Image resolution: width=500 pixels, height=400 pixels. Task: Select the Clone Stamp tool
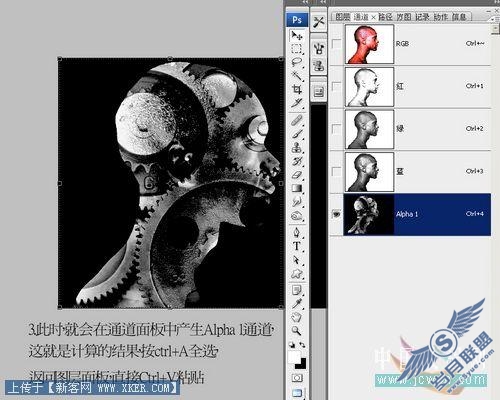pyautogui.click(x=296, y=147)
